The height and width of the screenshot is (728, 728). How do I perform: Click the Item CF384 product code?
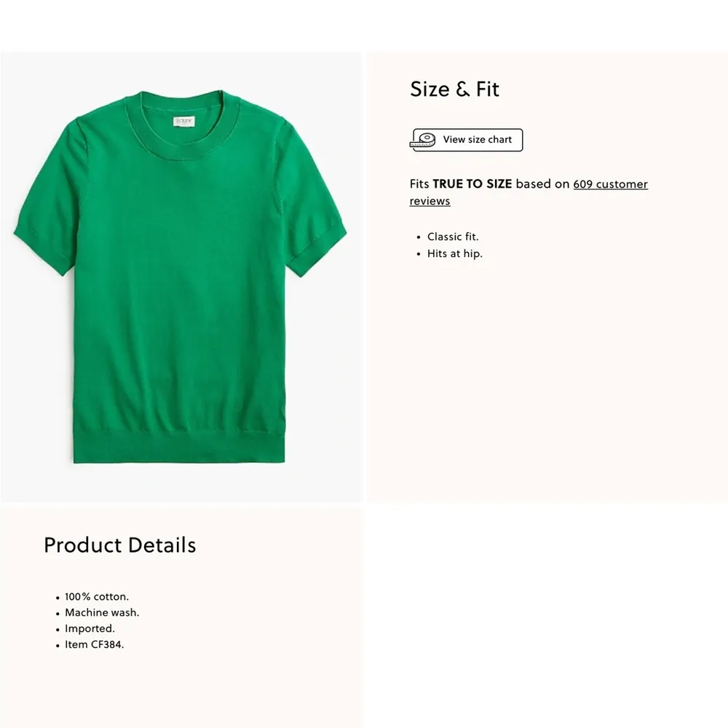click(x=95, y=644)
